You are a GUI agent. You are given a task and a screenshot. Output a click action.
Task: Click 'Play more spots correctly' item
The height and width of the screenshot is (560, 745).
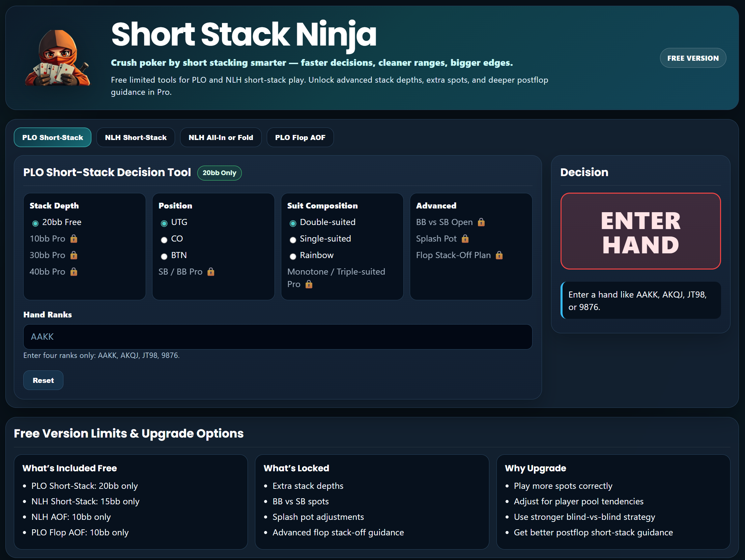(x=563, y=486)
